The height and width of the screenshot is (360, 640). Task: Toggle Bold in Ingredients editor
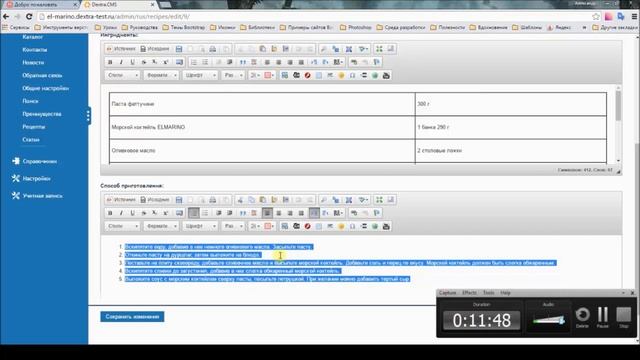pos(110,62)
